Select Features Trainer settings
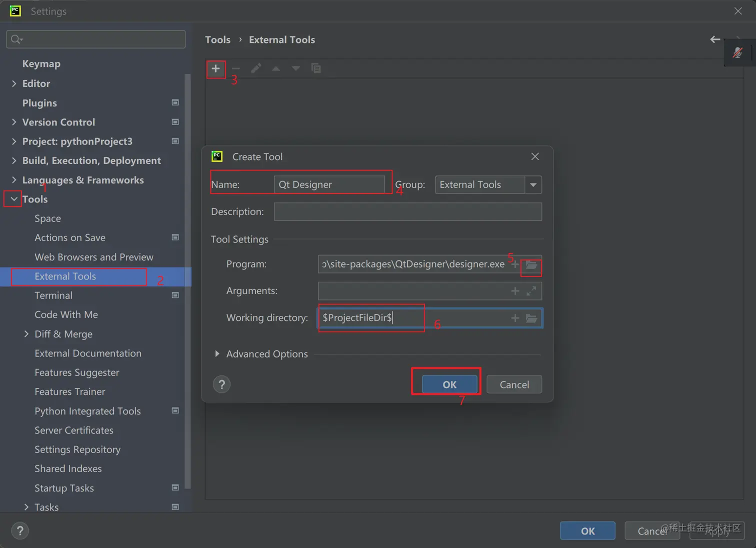This screenshot has height=548, width=756. pyautogui.click(x=70, y=392)
